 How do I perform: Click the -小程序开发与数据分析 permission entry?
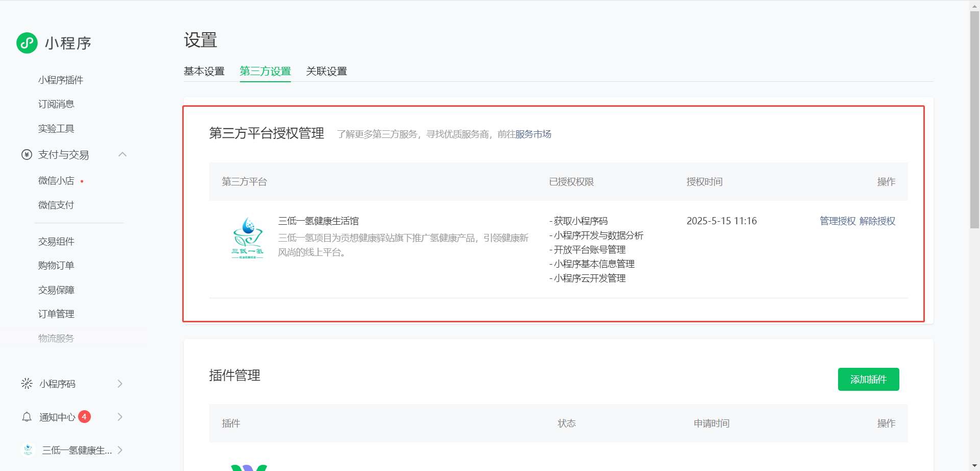tap(597, 235)
